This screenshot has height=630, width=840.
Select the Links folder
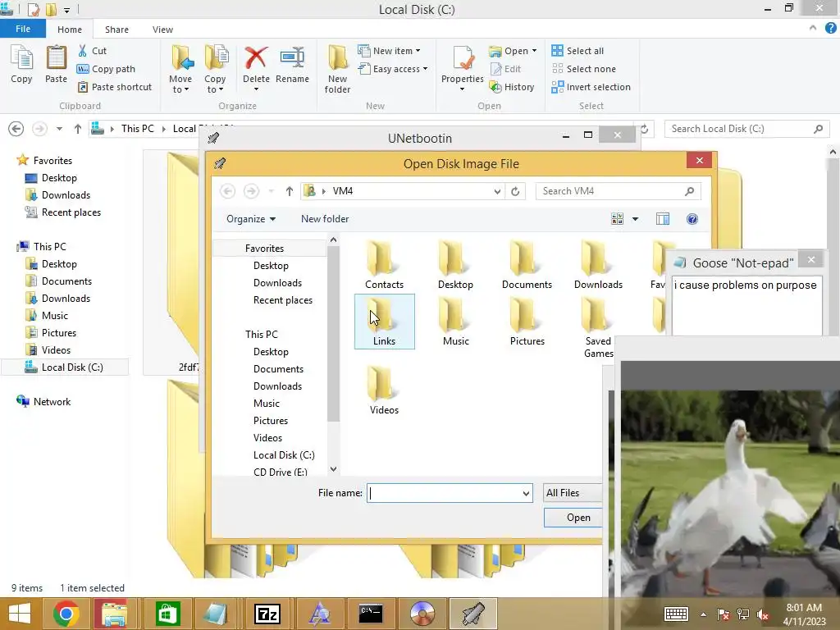coord(384,322)
